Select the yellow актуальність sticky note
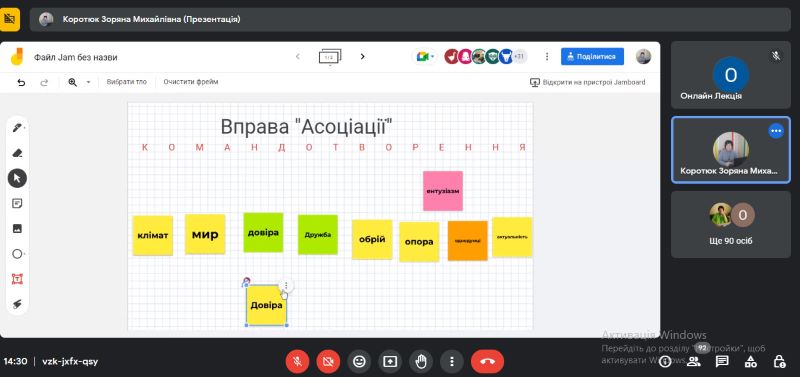This screenshot has width=800, height=377. (512, 237)
